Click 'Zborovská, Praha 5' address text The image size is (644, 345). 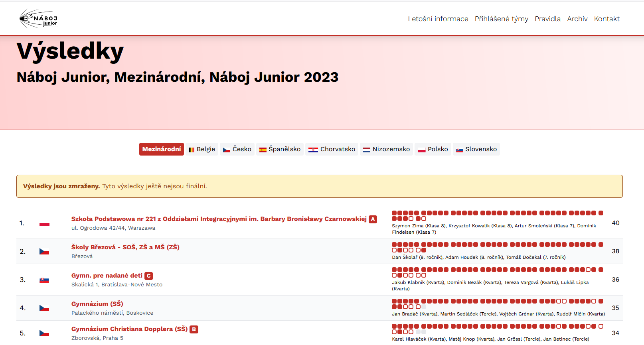pyautogui.click(x=97, y=338)
